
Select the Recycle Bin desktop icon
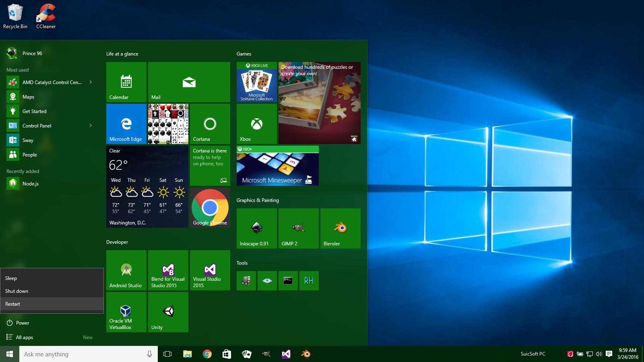15,16
